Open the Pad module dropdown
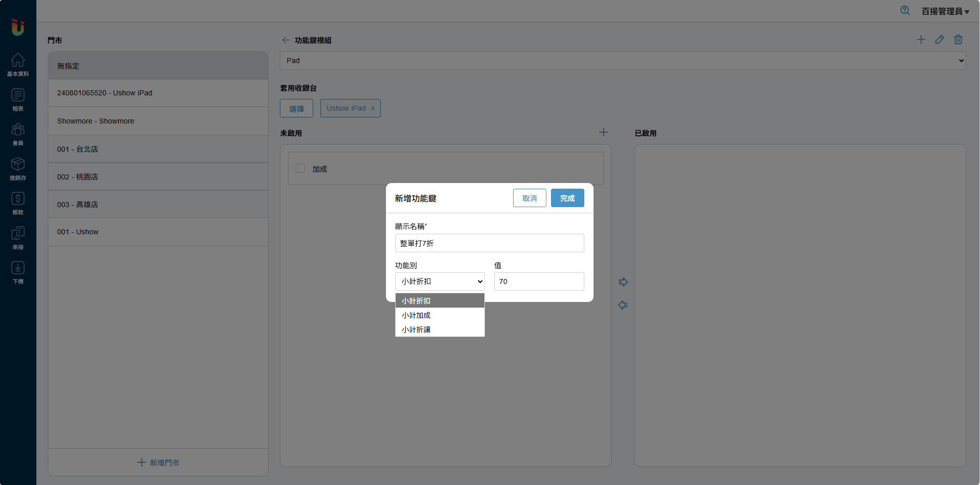Viewport: 980px width, 485px height. (622, 60)
